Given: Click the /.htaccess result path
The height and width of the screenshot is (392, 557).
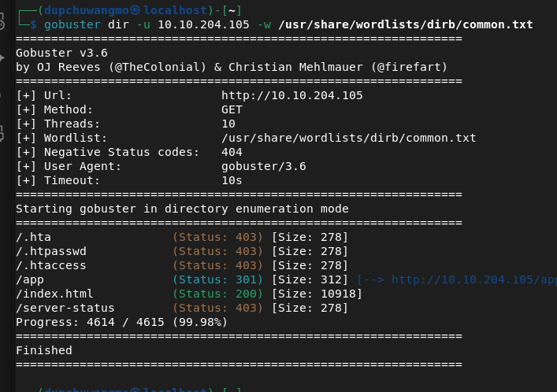Looking at the screenshot, I should (x=51, y=265).
